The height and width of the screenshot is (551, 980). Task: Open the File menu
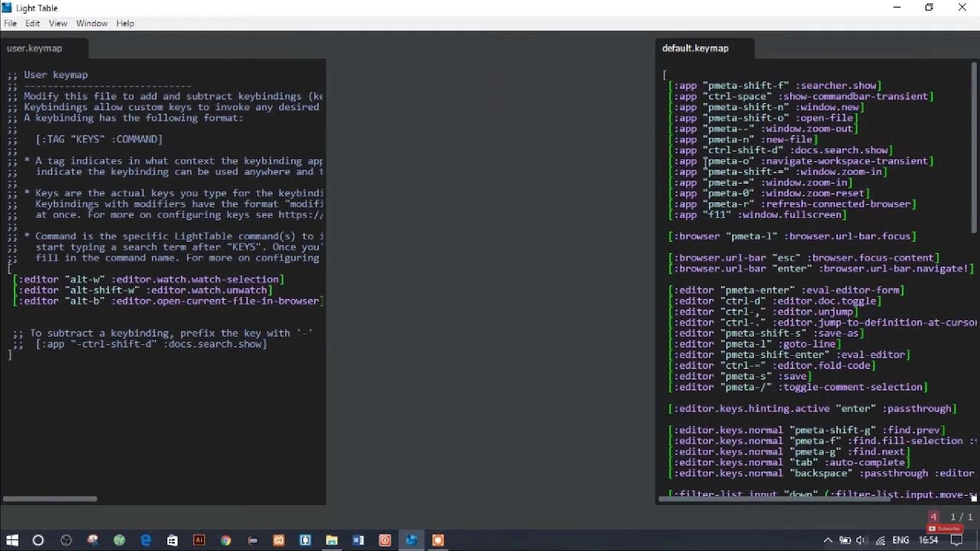[10, 23]
